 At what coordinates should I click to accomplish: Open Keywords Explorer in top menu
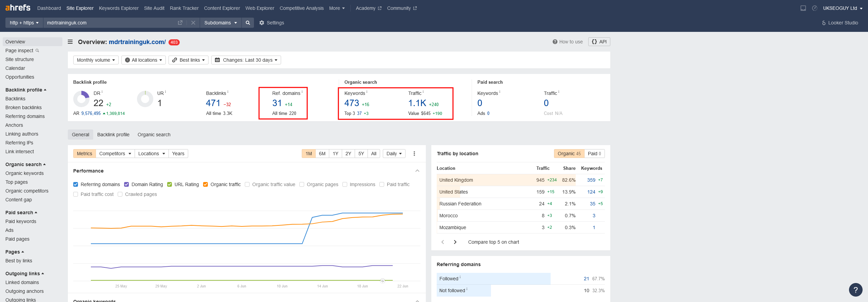point(119,8)
